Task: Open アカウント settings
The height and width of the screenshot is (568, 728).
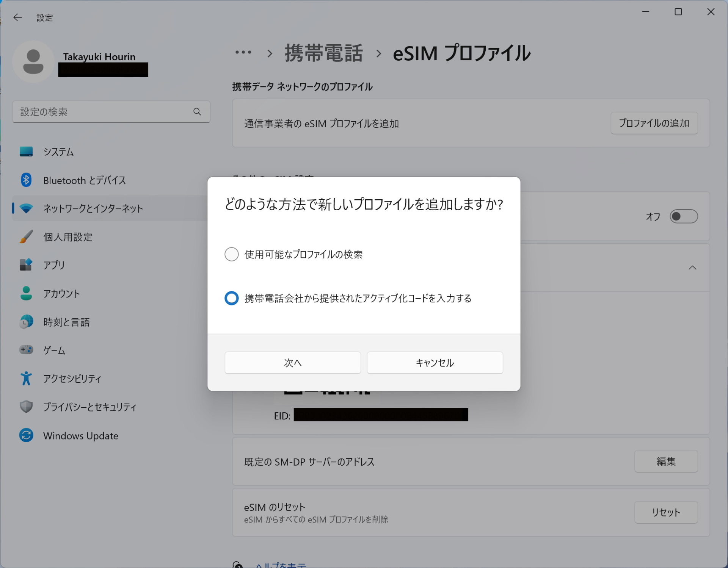Action: 62,293
